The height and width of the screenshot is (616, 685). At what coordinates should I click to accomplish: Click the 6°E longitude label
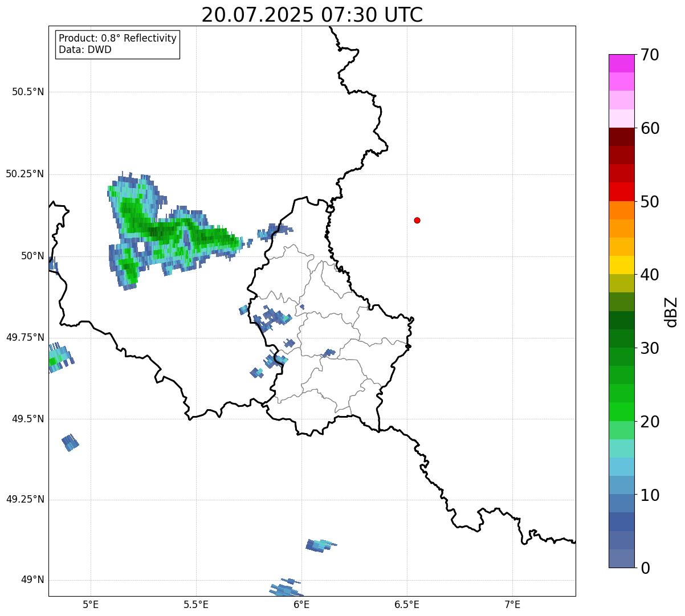pos(302,605)
